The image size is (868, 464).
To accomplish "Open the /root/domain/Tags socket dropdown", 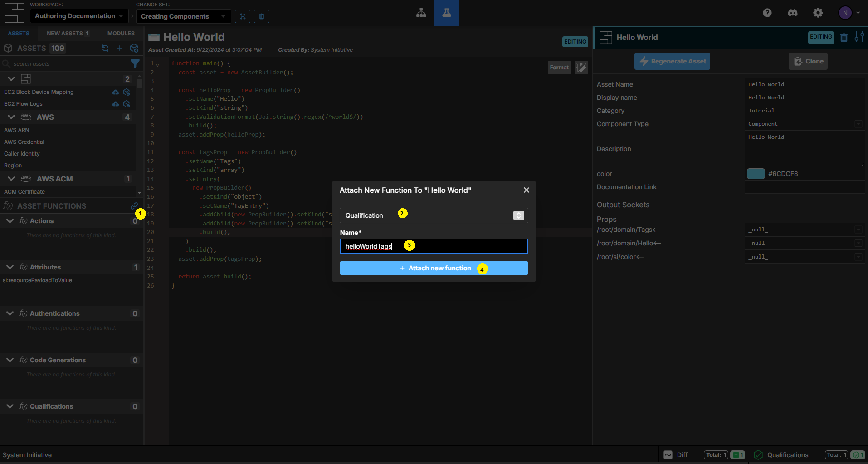I will click(x=805, y=230).
